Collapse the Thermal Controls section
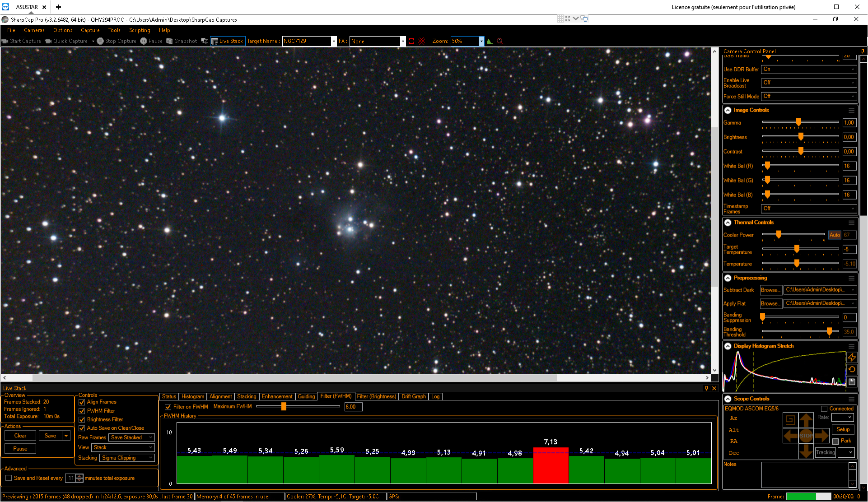 (x=728, y=223)
